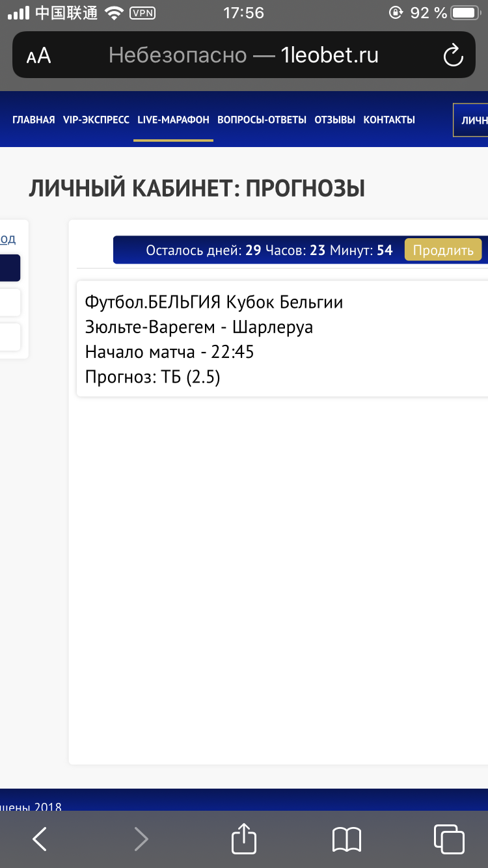Select the dark blue sidebar menu item

[x=10, y=268]
